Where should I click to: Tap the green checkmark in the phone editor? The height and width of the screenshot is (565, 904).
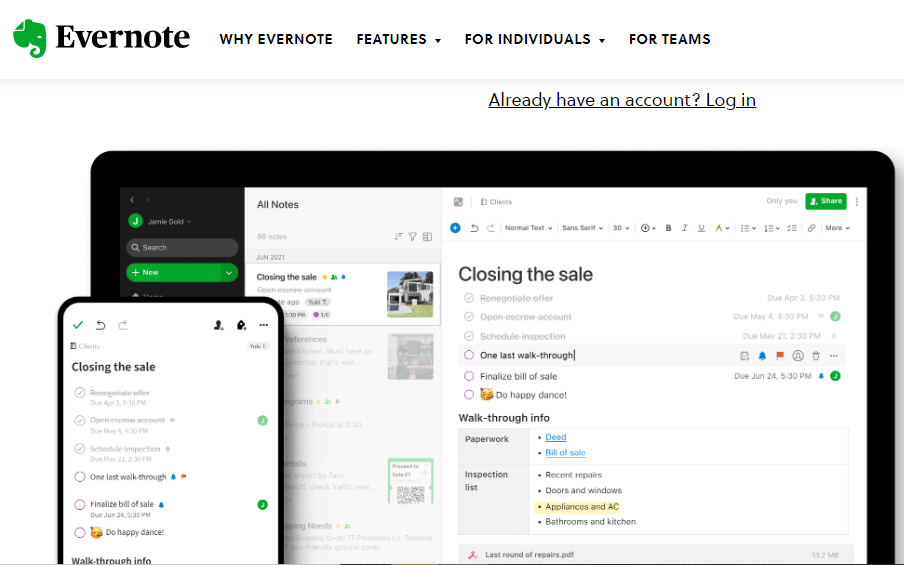pos(78,325)
